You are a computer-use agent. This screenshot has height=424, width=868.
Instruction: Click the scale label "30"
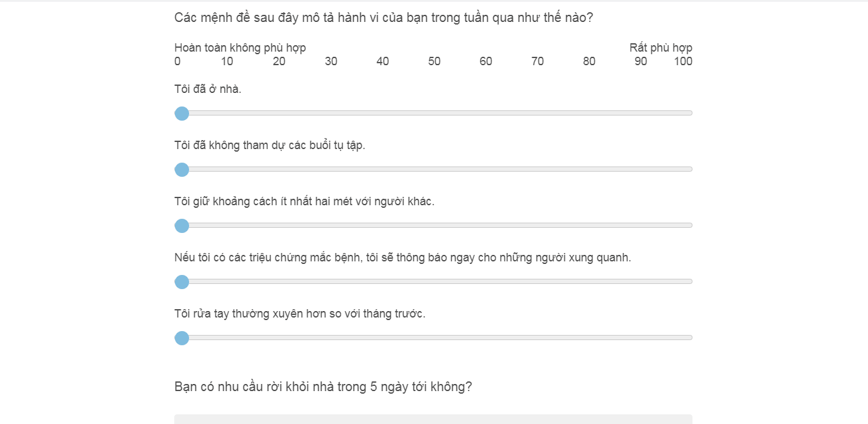tap(331, 61)
